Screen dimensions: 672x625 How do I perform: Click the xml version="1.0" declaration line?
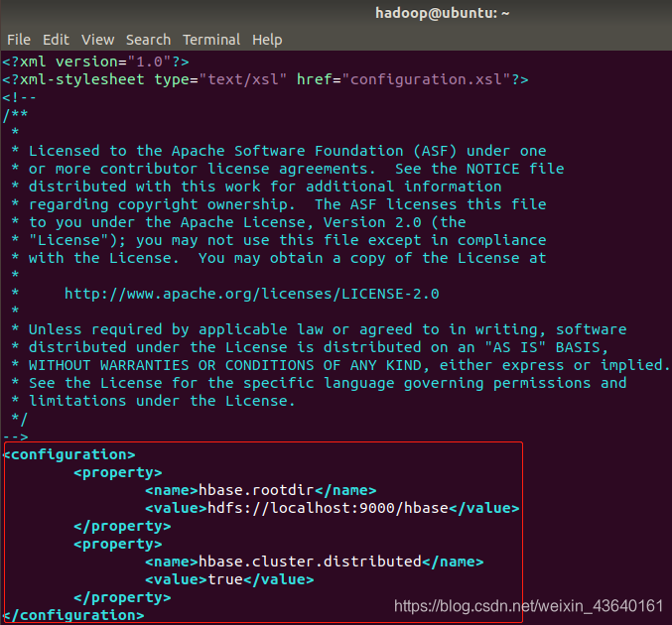[95, 62]
